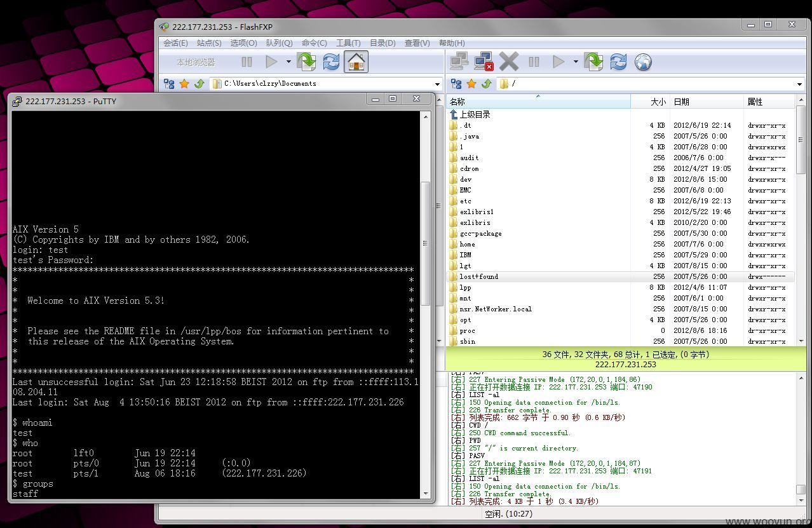812x528 pixels.
Task: Open the 帮助(H) menu
Action: pos(452,43)
